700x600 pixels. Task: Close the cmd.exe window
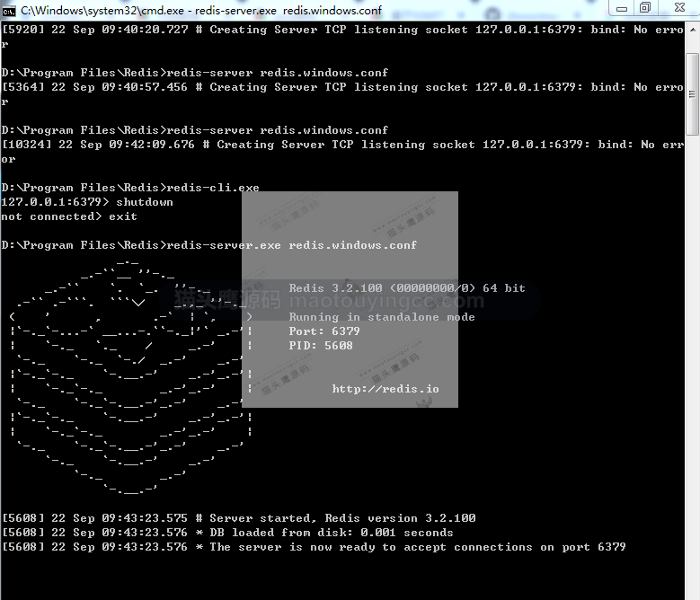679,7
